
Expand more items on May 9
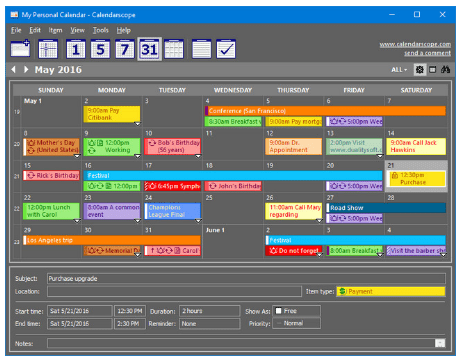click(137, 156)
